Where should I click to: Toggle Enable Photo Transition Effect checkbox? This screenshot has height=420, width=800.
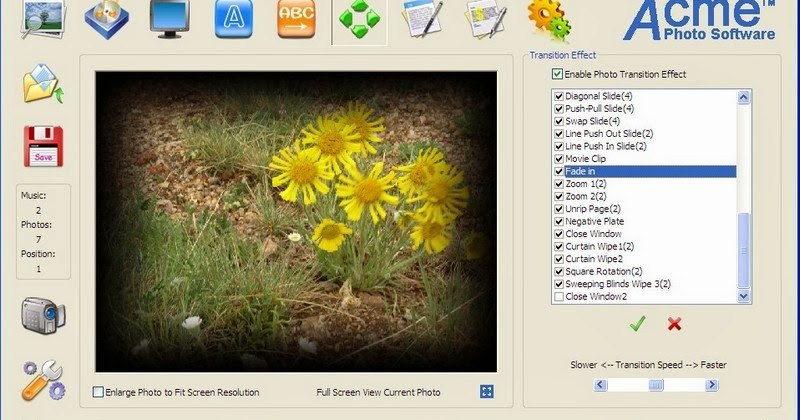[557, 74]
